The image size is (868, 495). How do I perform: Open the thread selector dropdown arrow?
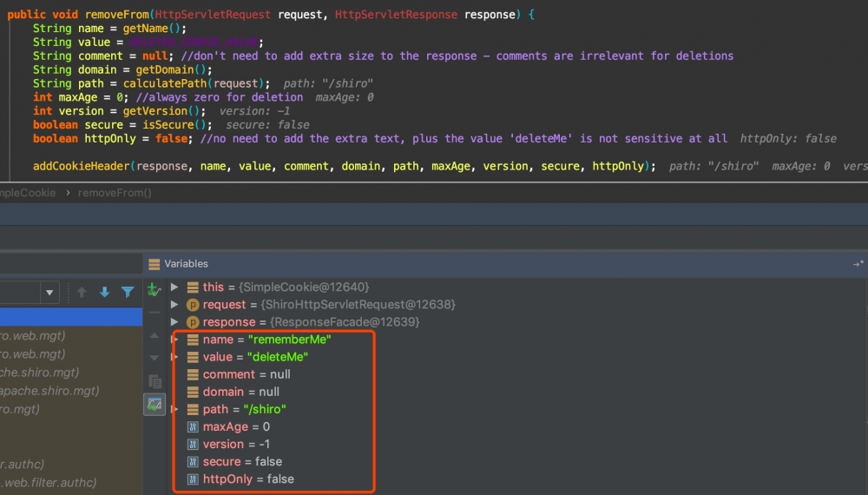[49, 293]
